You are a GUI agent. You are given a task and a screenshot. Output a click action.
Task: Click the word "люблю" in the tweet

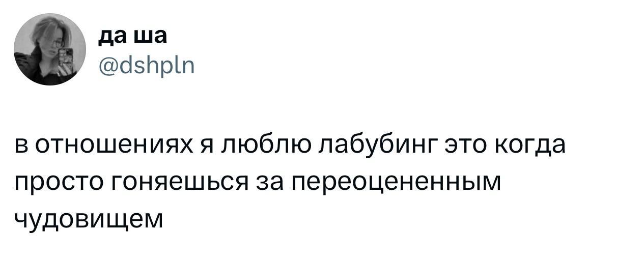265,146
